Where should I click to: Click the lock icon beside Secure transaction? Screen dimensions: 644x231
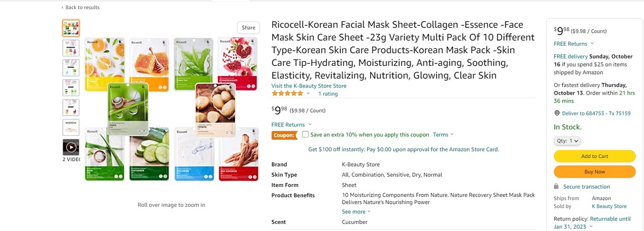(x=556, y=186)
